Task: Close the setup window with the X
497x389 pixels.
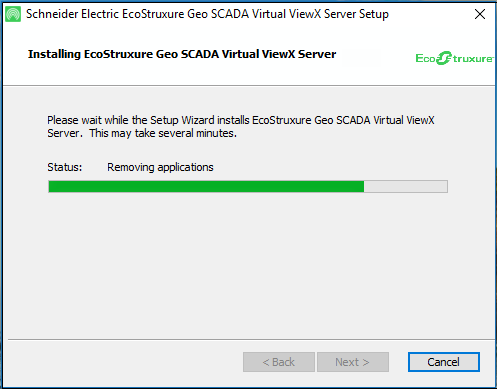Action: 480,14
